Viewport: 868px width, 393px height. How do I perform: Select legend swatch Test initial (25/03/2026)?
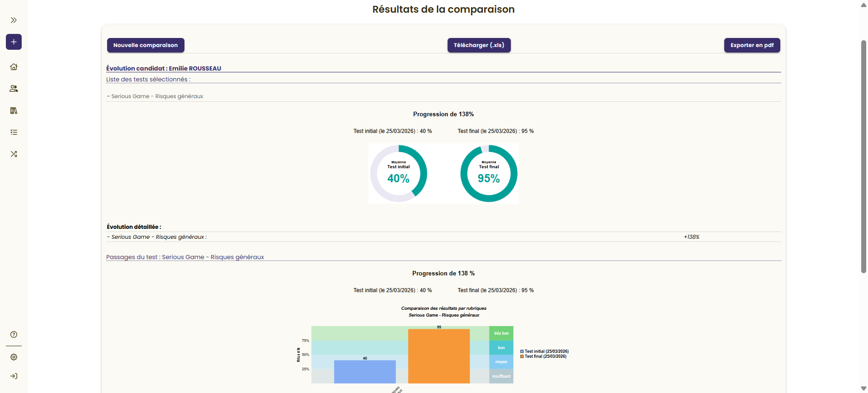tap(522, 351)
